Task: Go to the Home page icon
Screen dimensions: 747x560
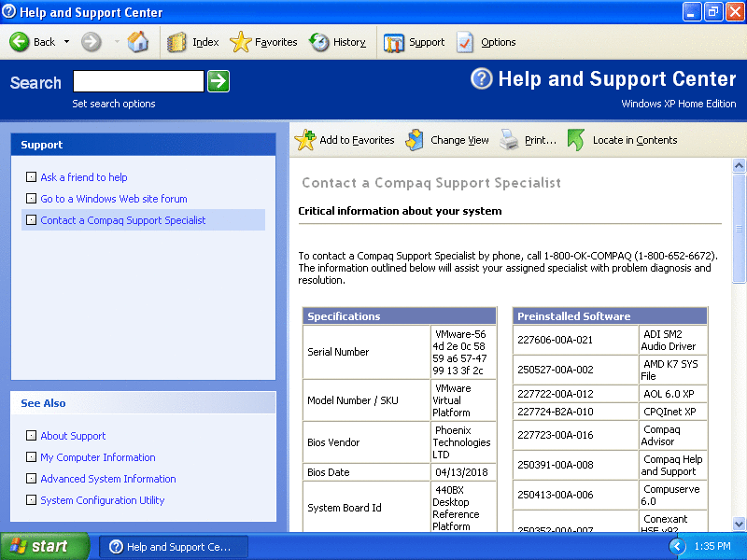Action: (137, 42)
